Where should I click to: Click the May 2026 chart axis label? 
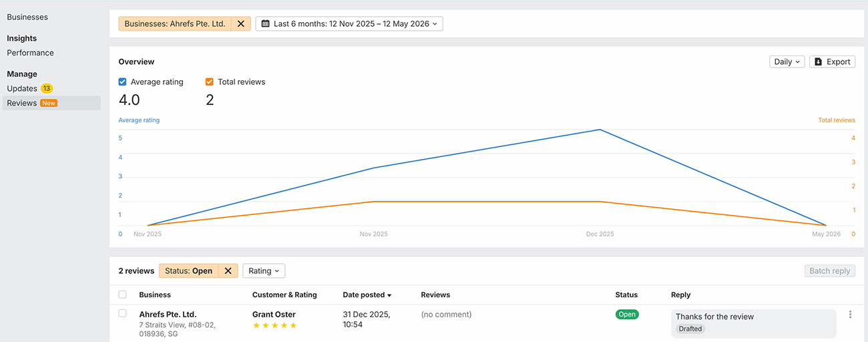tap(826, 234)
